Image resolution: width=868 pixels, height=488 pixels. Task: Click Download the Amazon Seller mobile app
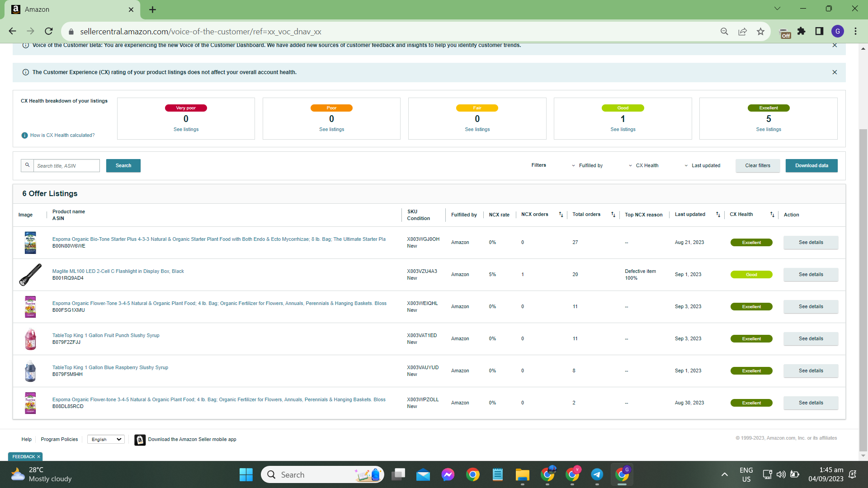pos(192,439)
